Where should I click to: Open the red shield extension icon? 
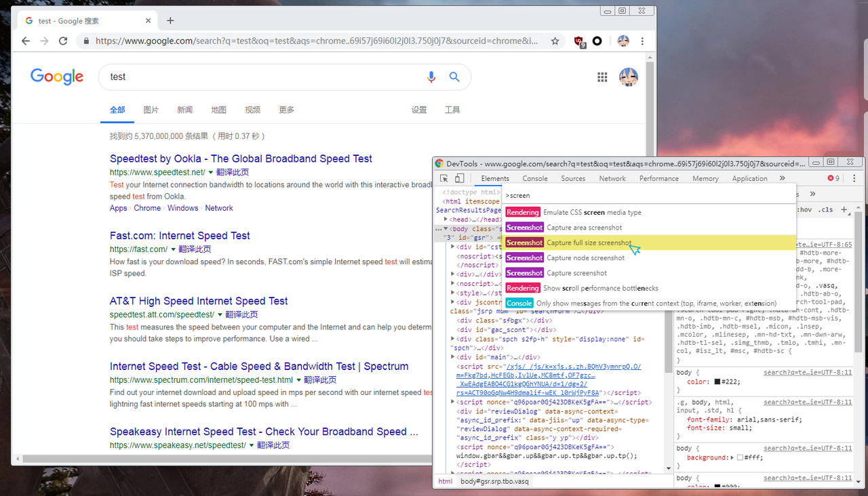click(x=579, y=41)
